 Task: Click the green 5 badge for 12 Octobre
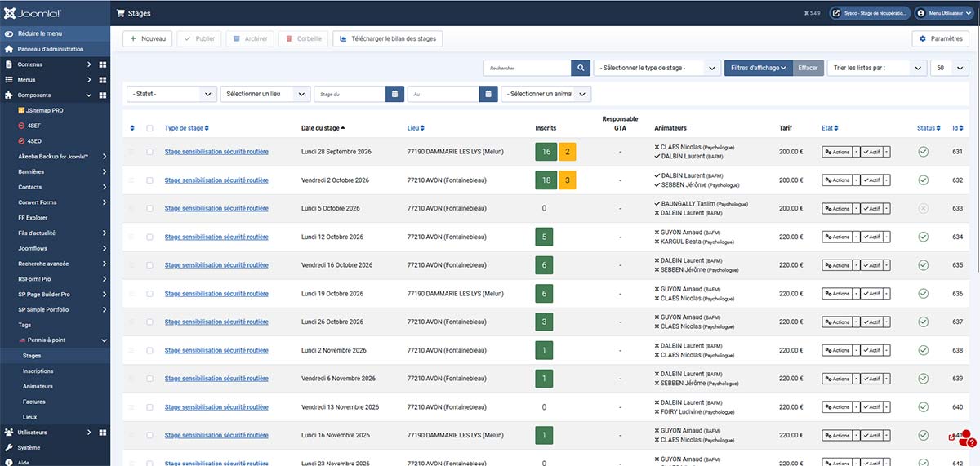[x=544, y=237]
